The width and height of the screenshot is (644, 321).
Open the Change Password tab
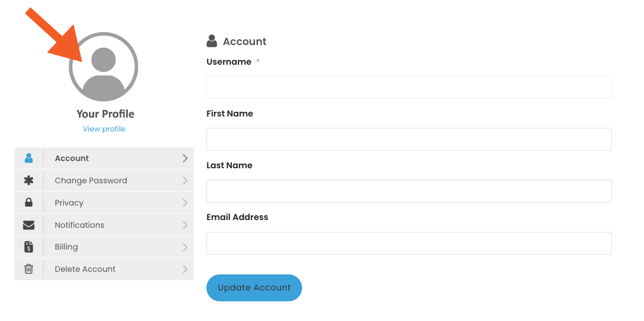click(104, 181)
